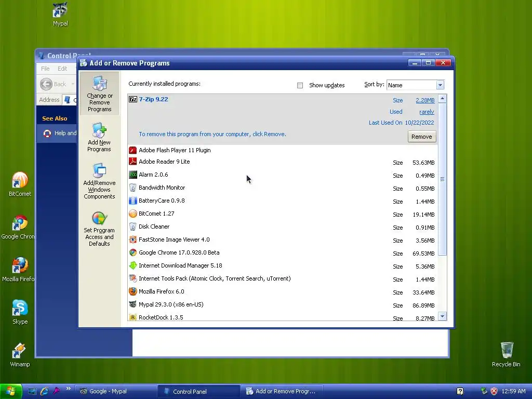Select the BitComet desktop shortcut
The image size is (532, 399).
click(20, 184)
